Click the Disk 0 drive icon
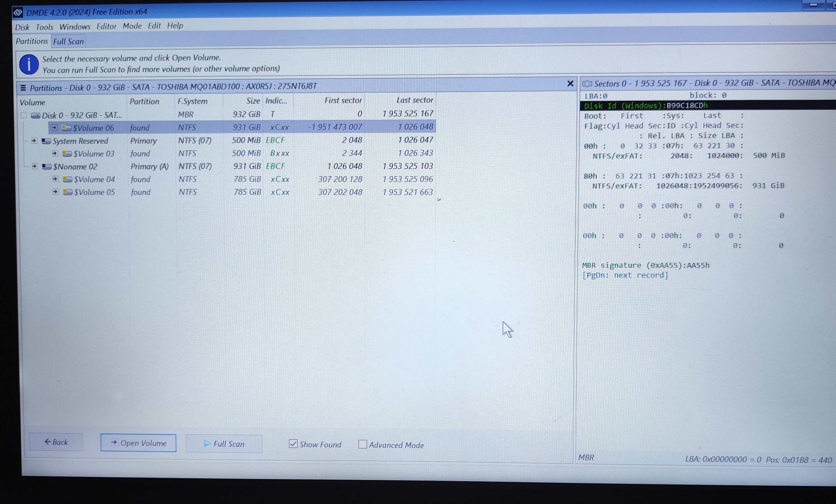The height and width of the screenshot is (504, 836). 35,115
